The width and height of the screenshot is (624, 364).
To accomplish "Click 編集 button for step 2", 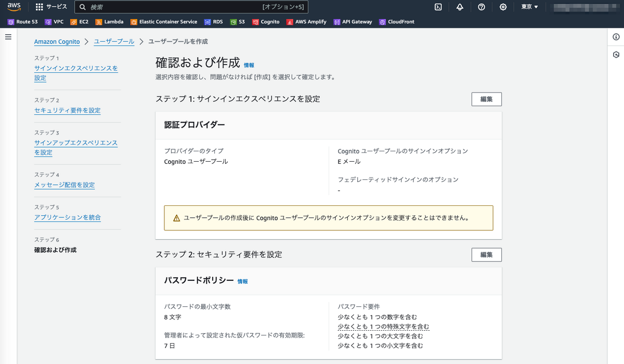I will pyautogui.click(x=486, y=255).
